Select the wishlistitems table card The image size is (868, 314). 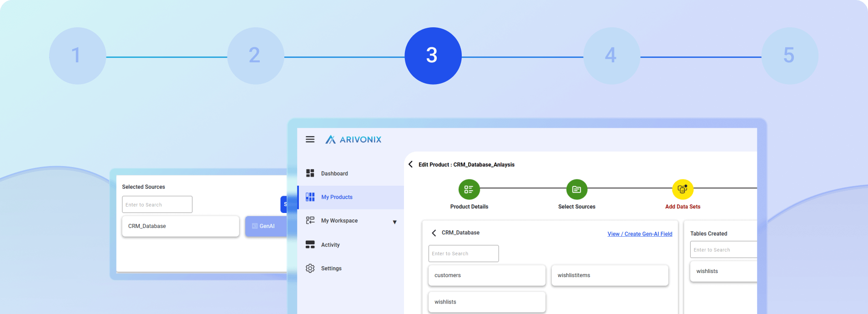point(610,275)
